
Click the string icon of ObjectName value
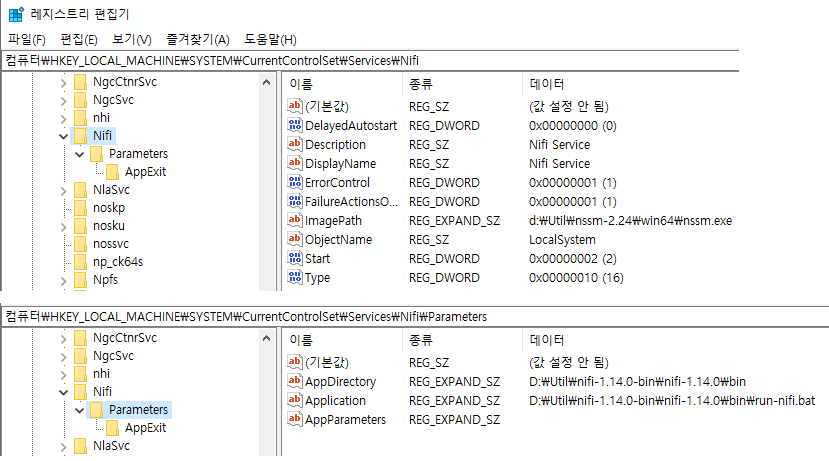[294, 239]
